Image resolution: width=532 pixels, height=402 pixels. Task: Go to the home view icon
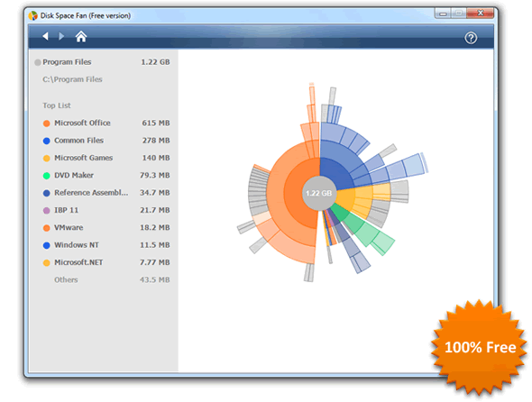(81, 36)
